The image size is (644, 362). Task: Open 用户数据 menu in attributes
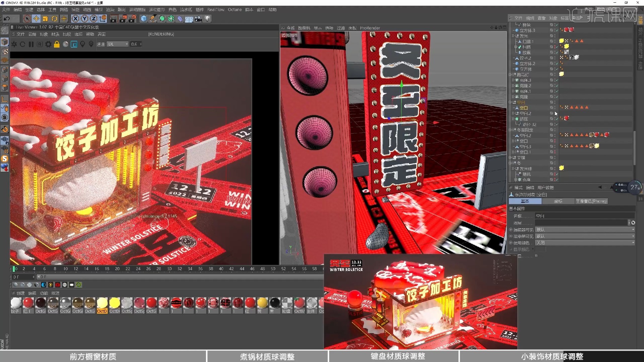[546, 188]
